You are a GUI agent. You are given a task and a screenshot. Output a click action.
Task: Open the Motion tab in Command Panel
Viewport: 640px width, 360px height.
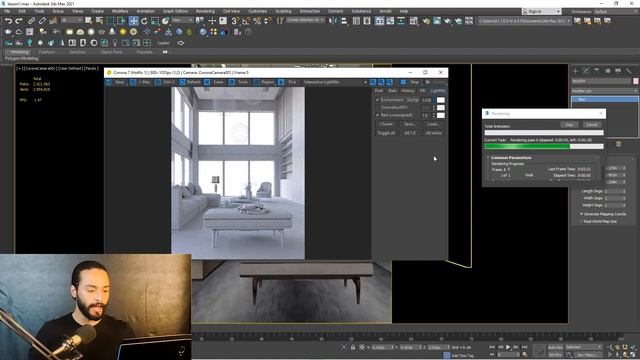[x=607, y=71]
